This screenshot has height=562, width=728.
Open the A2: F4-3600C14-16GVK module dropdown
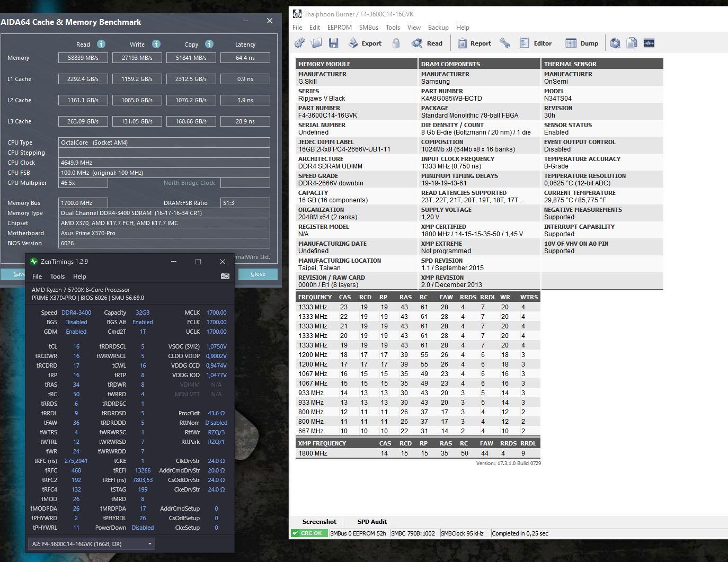point(91,543)
